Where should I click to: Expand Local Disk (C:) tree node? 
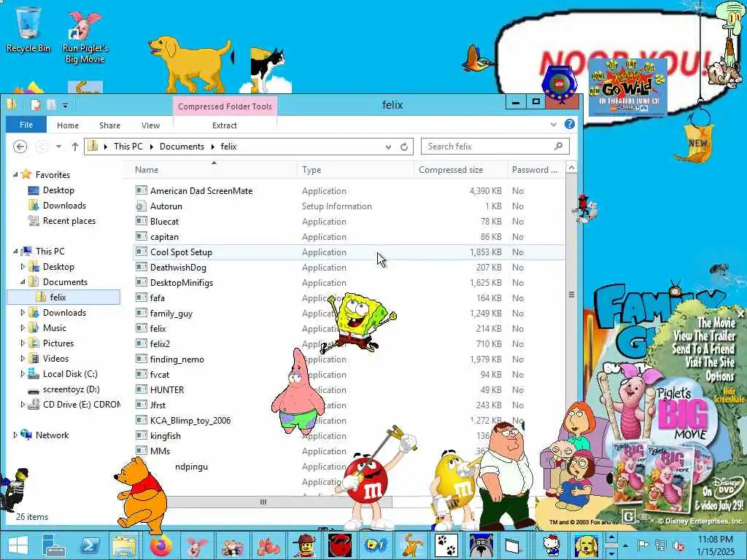(x=23, y=374)
